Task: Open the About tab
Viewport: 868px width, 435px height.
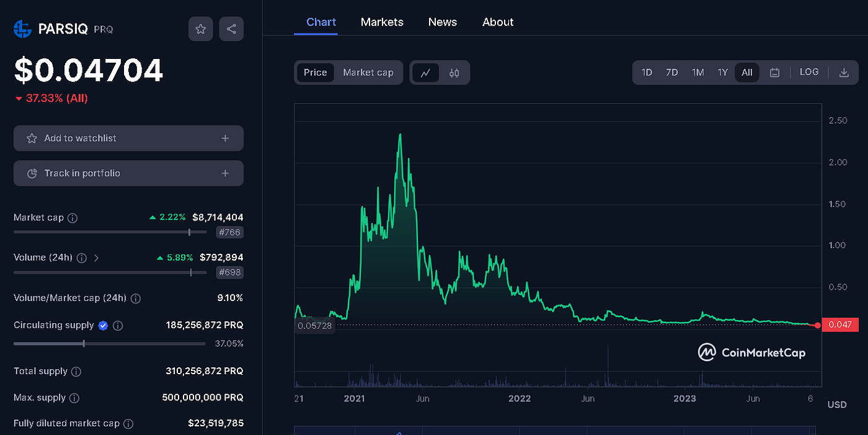Action: [498, 22]
